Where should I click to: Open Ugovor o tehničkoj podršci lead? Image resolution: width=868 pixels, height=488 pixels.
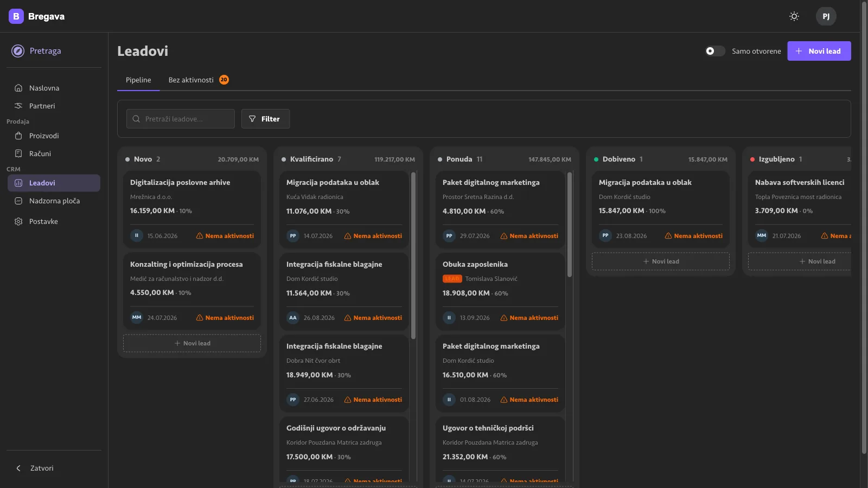coord(500,449)
